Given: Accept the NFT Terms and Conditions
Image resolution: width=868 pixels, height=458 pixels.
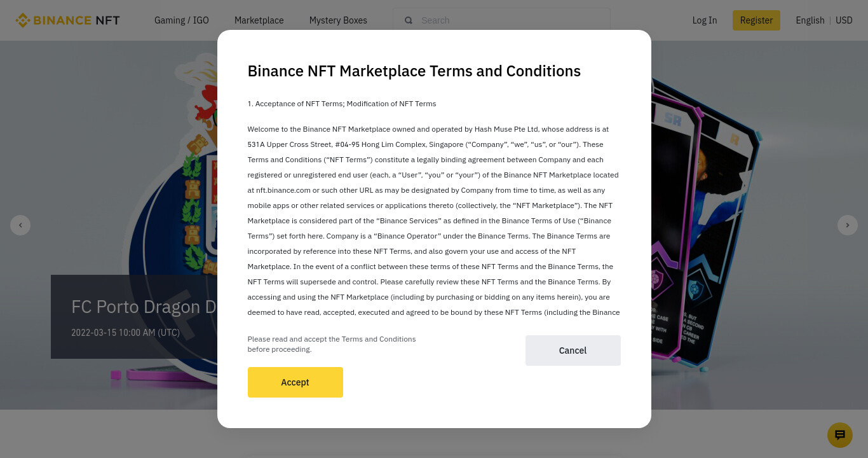Looking at the screenshot, I should (x=295, y=382).
